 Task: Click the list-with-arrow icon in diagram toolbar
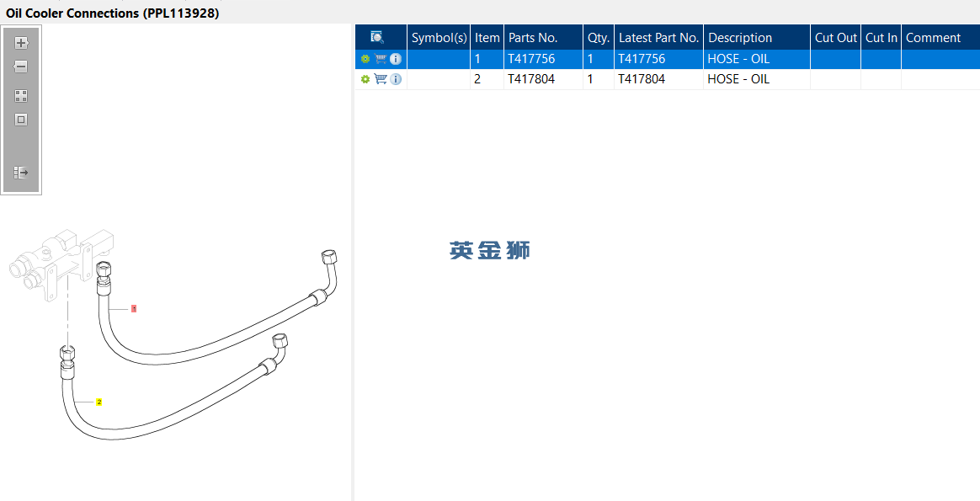(x=21, y=172)
